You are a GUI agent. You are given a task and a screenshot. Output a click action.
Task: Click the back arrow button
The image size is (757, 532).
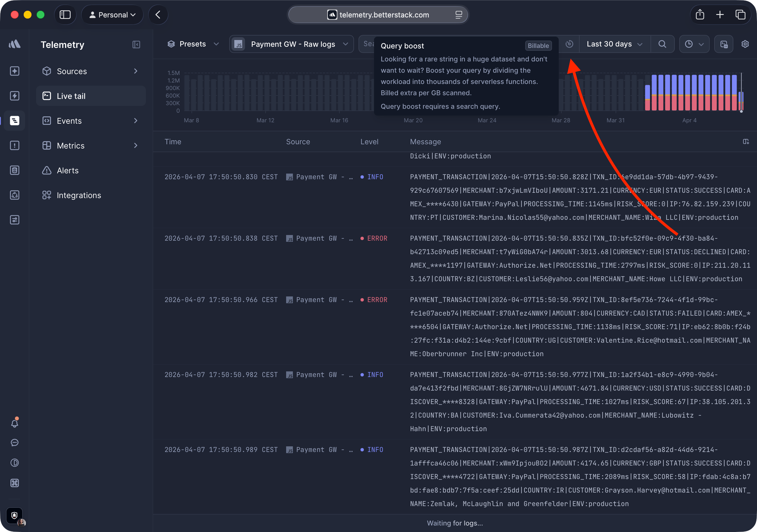[158, 15]
